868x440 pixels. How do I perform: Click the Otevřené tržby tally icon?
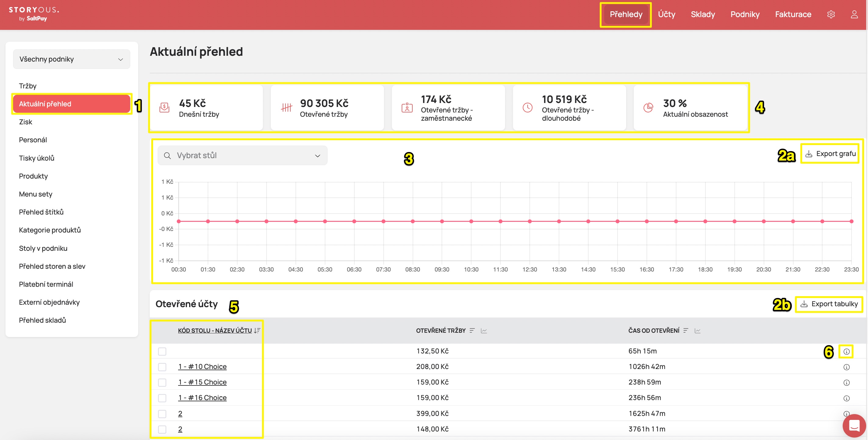click(286, 108)
